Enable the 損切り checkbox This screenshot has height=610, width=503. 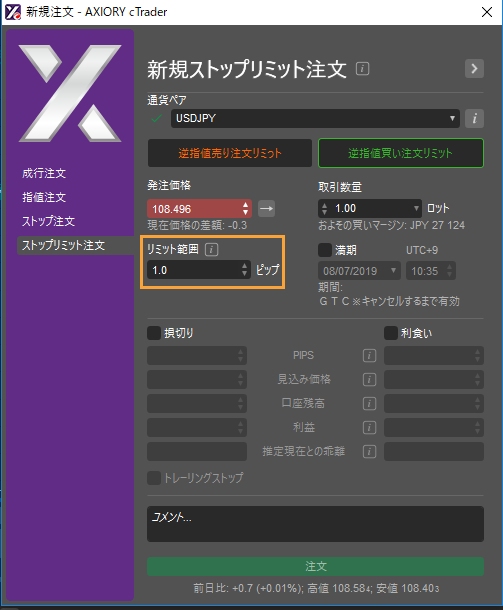(x=154, y=333)
